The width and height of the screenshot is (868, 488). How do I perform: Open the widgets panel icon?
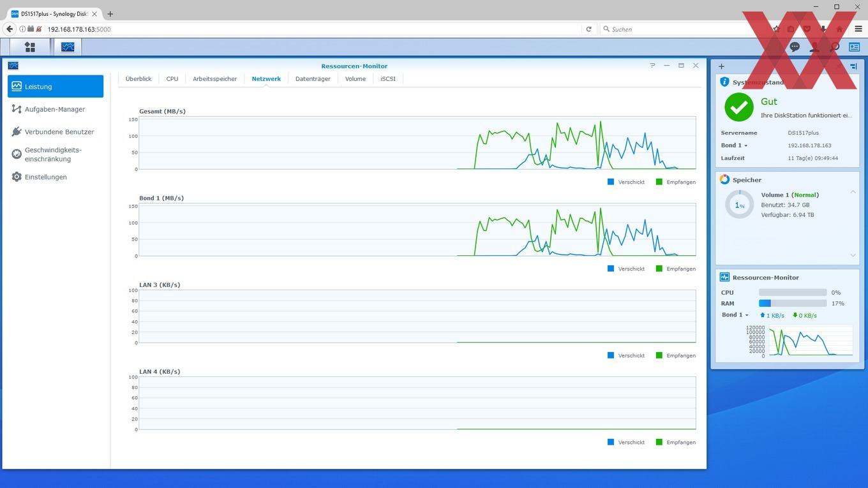coord(854,47)
